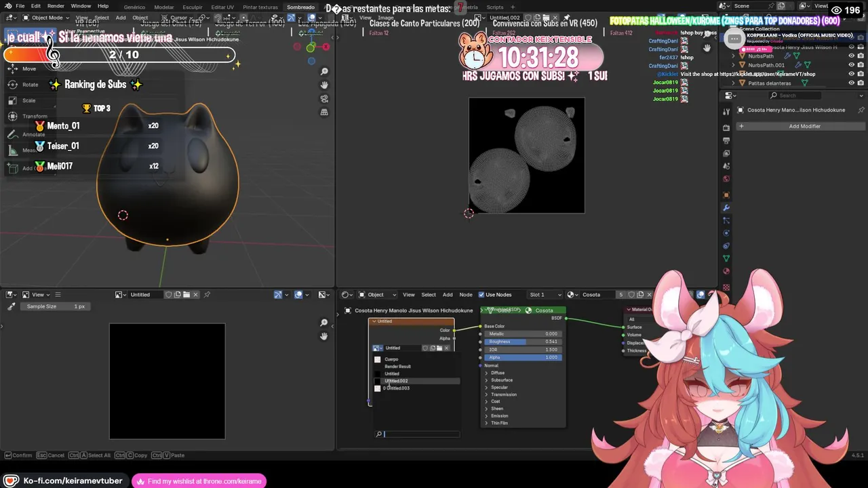Open the Render menu

click(x=56, y=6)
